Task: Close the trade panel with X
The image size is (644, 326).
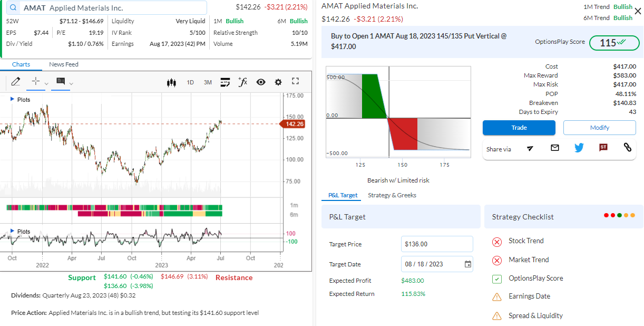Action: click(x=638, y=11)
